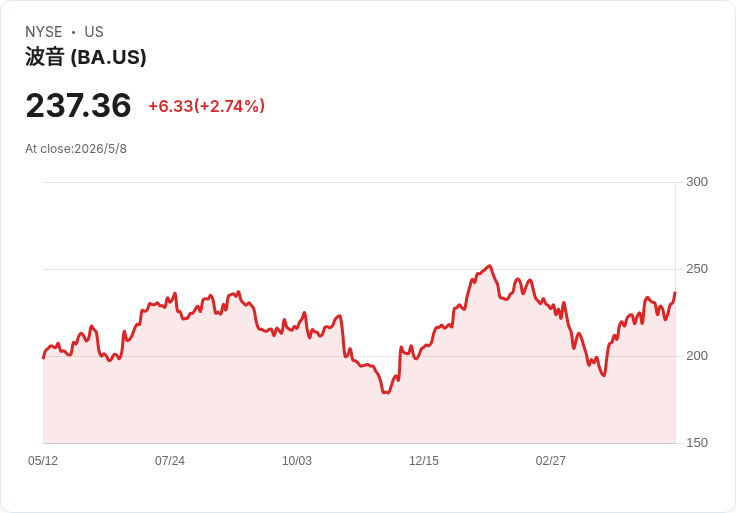This screenshot has width=736, height=513.
Task: Click the 波音 (BA.US) stock title
Action: coord(85,57)
